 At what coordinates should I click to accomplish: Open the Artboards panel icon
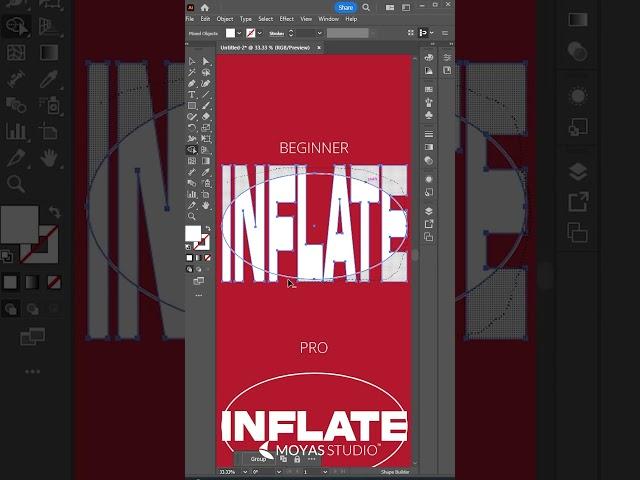[x=429, y=237]
